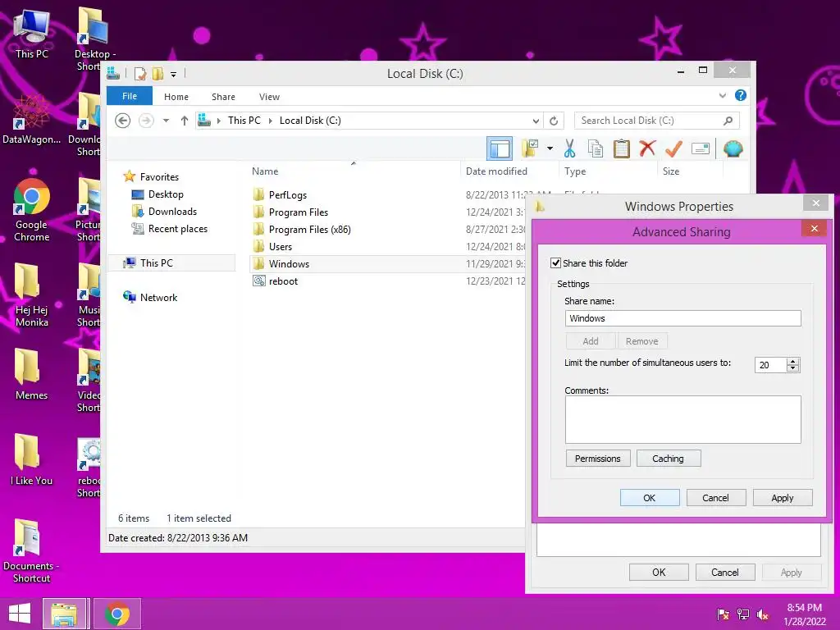Screen dimensions: 840x630
Task: Click the search magnifier icon
Action: [x=728, y=121]
